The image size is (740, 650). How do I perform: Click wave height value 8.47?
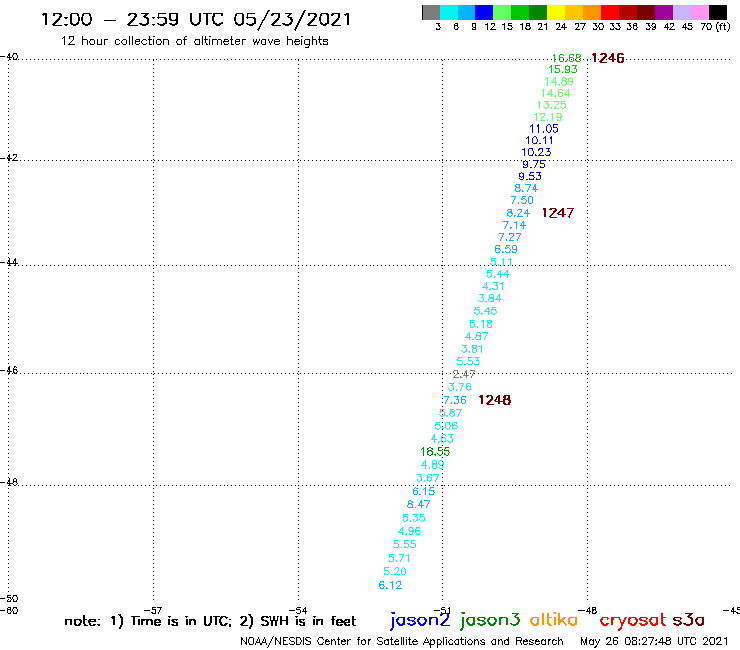coord(419,505)
